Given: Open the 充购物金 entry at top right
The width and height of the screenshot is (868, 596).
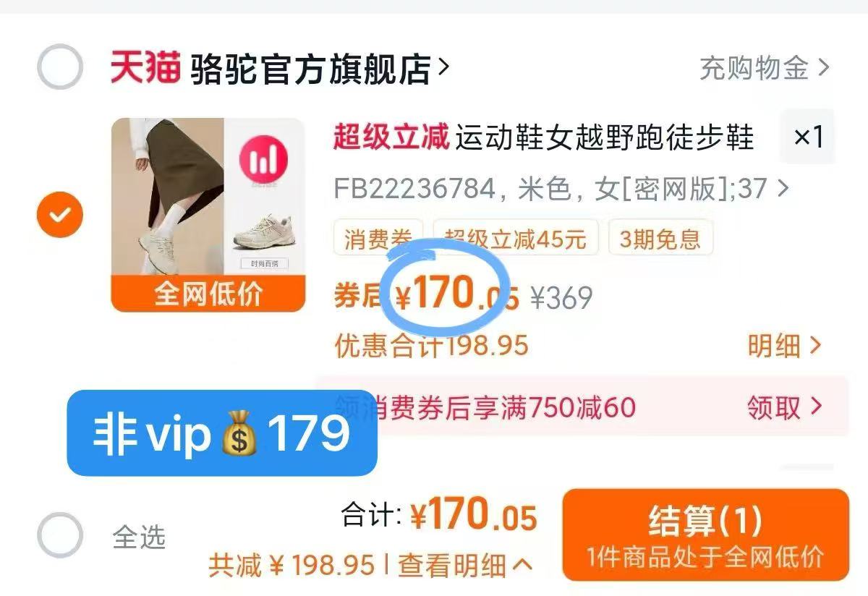Looking at the screenshot, I should [765, 68].
